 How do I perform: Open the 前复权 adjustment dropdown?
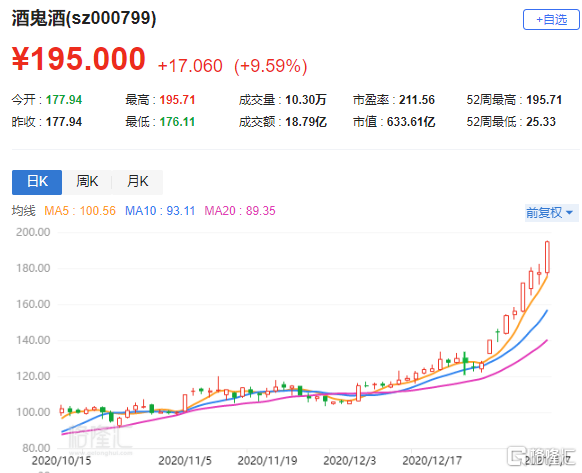point(551,213)
